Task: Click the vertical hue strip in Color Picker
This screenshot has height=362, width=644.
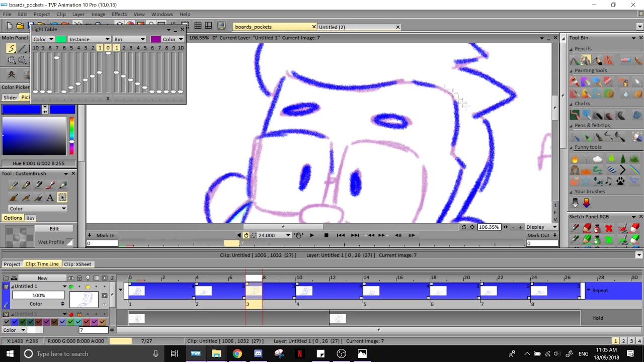Action: point(72,136)
